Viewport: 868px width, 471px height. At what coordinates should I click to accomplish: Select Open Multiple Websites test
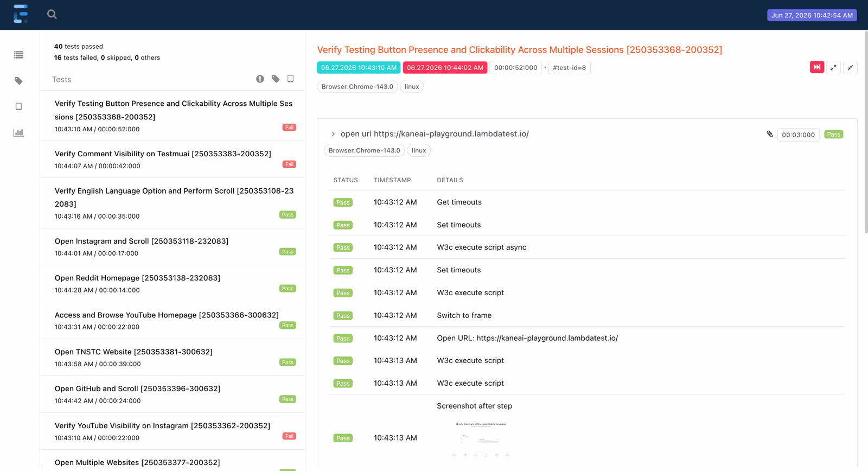[x=173, y=461]
